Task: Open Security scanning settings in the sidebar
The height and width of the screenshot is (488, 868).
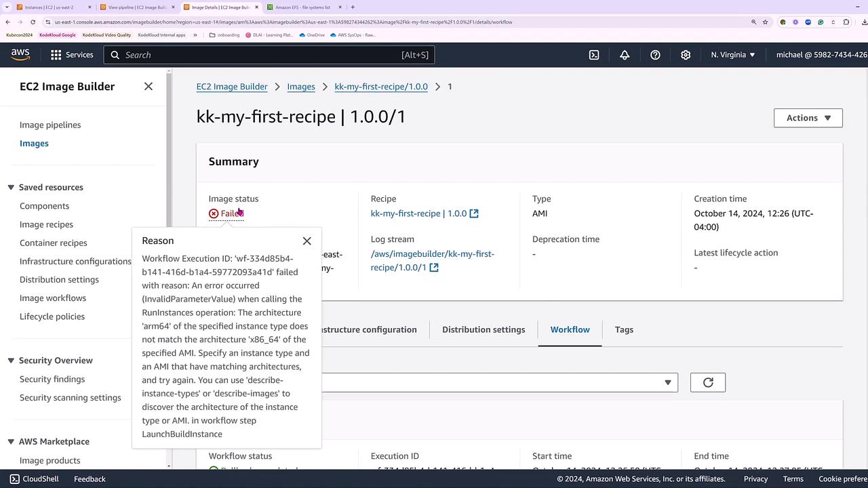Action: coord(71,398)
